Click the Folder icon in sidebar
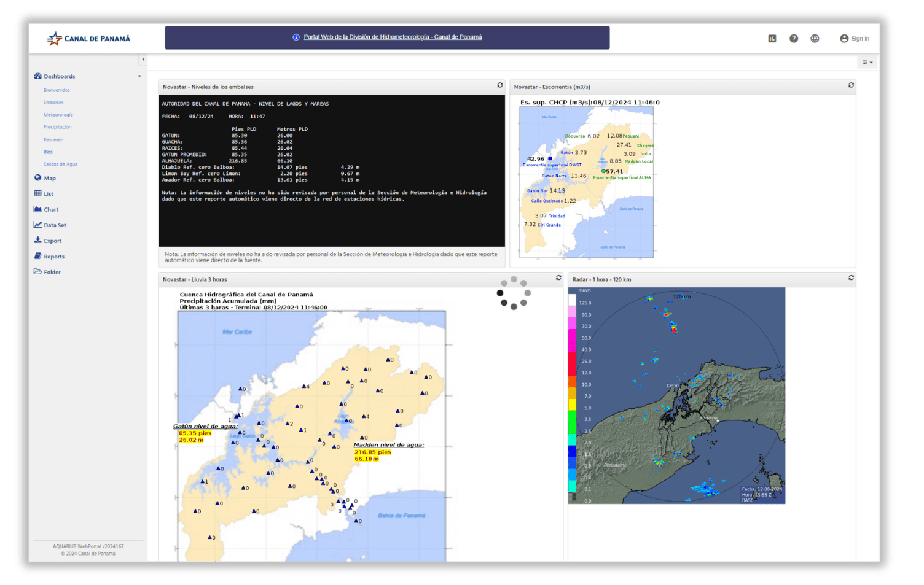924x585 pixels. (x=37, y=271)
